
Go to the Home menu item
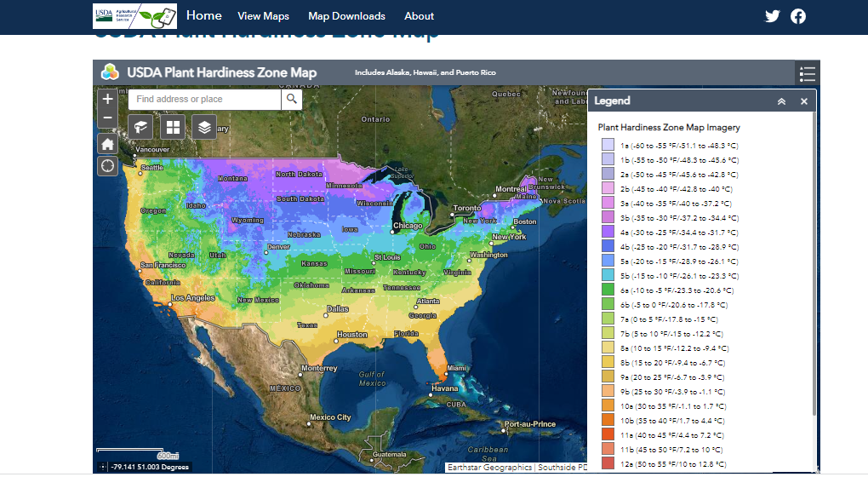click(x=203, y=15)
